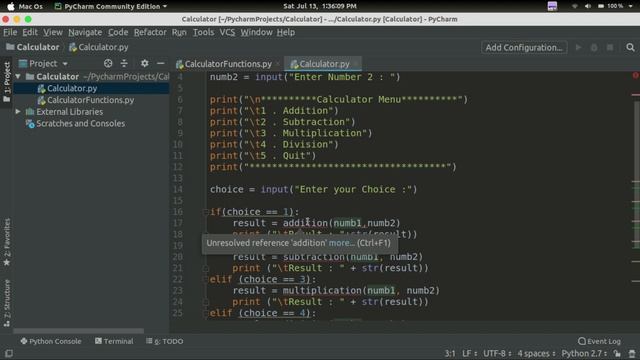Click the tool windows toggle icon bottom-left
The width and height of the screenshot is (640, 360).
click(9, 353)
